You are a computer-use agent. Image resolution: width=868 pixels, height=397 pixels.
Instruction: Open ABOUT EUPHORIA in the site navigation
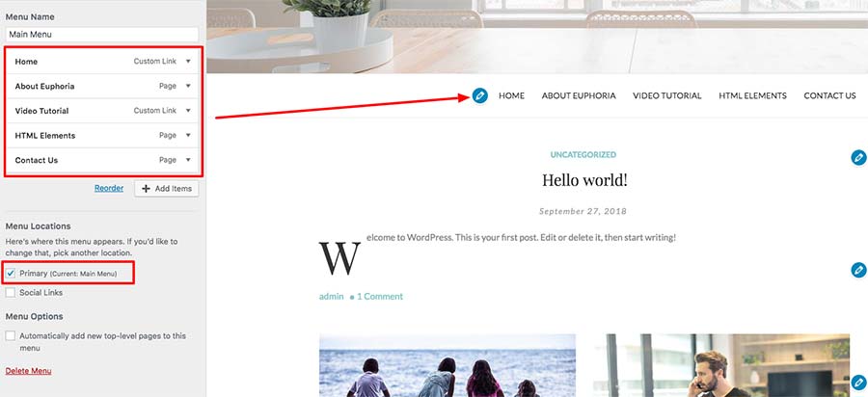point(579,95)
